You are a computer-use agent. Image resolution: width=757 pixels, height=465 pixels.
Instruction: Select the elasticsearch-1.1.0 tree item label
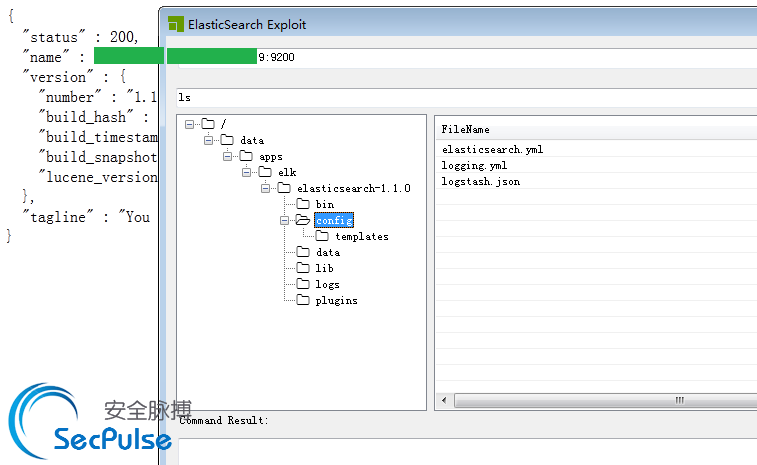click(x=354, y=188)
